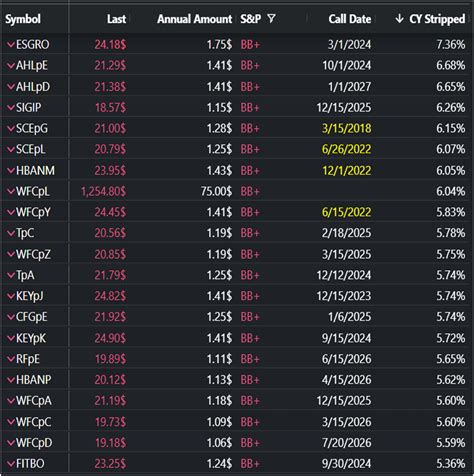Click the 7/20/2026 call date

pyautogui.click(x=346, y=443)
